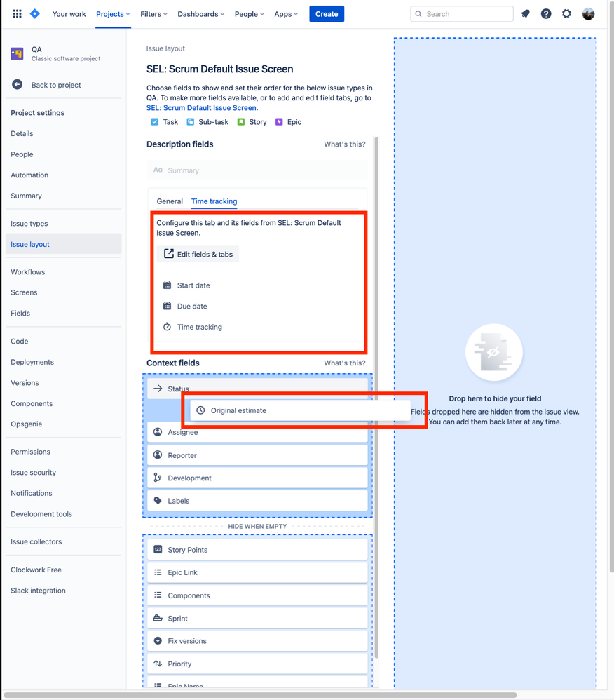Click Back to project link
The height and width of the screenshot is (700, 614).
pyautogui.click(x=56, y=85)
